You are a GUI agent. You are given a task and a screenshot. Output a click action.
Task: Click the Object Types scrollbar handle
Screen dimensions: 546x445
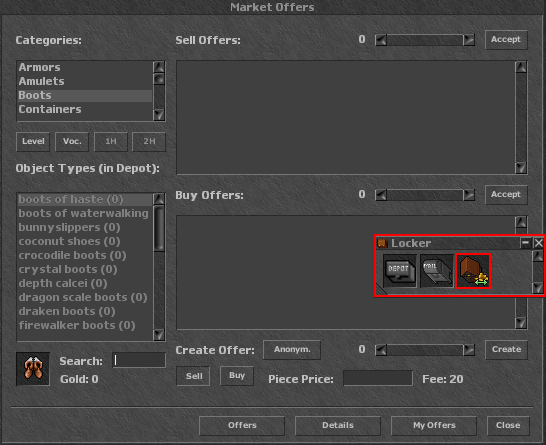[159, 228]
